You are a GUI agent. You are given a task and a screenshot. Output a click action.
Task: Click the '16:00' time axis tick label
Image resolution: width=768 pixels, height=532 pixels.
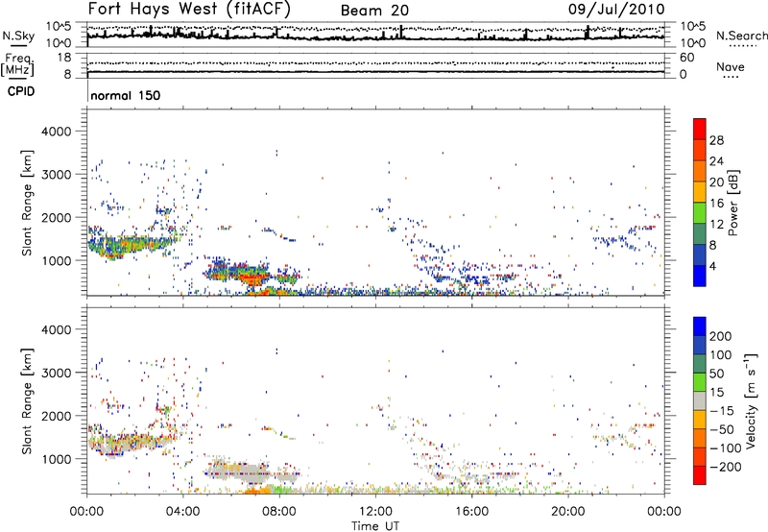[x=471, y=512]
